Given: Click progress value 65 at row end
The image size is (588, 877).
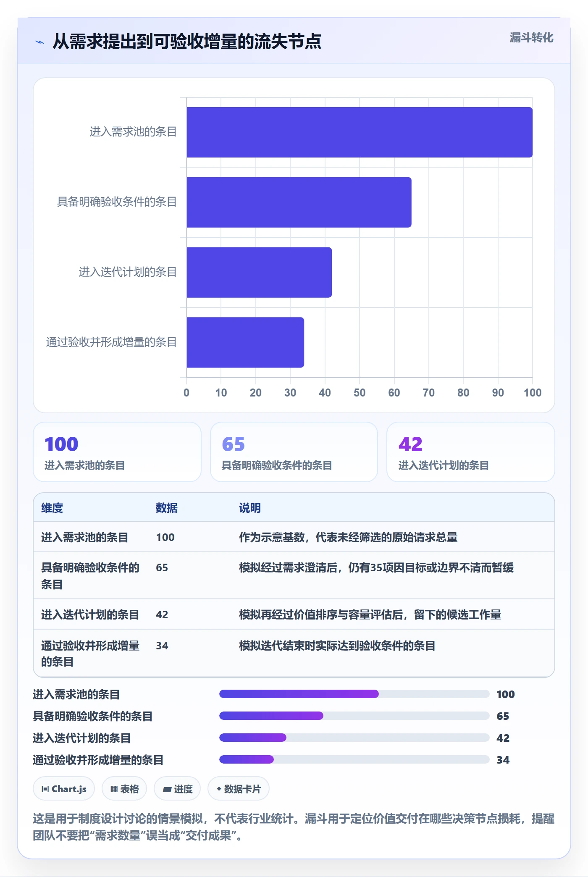Looking at the screenshot, I should (x=503, y=716).
